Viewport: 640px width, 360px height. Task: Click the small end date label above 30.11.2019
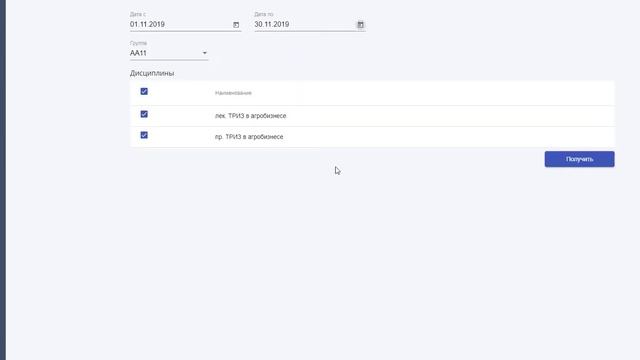point(264,14)
